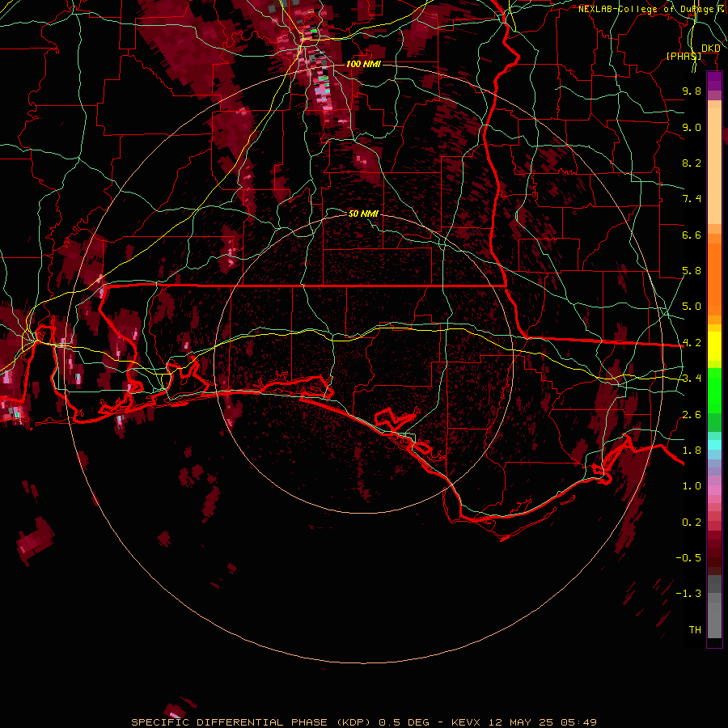The width and height of the screenshot is (728, 728).
Task: Click the SPECIFIC DIFFERENTIAL PHASE (KDP) caption
Action: pyautogui.click(x=251, y=722)
